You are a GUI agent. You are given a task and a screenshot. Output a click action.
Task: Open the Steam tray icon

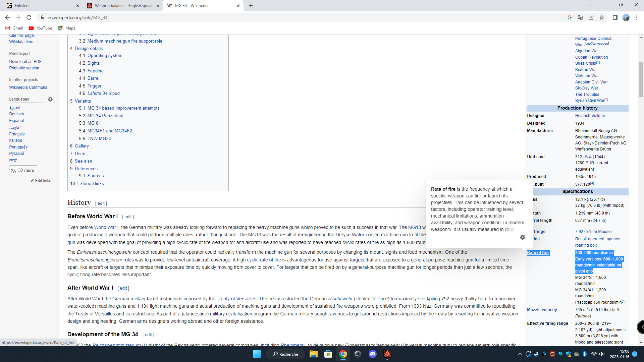(536, 354)
